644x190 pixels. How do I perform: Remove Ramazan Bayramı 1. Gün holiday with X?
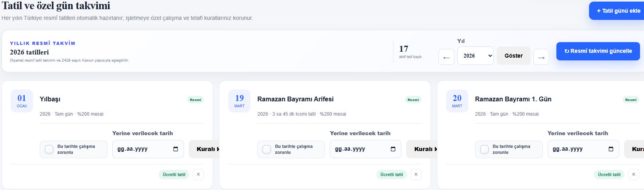coord(634,174)
